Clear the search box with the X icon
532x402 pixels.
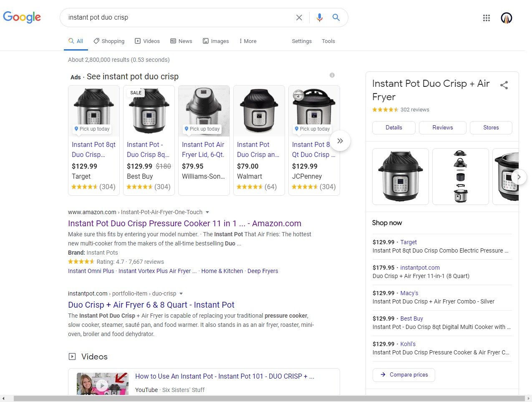pyautogui.click(x=299, y=18)
